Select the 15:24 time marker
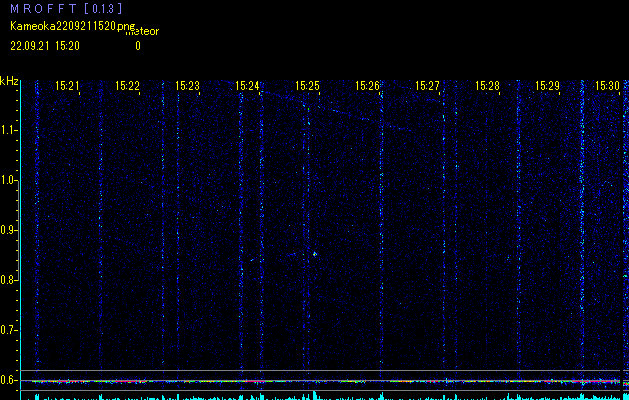The image size is (629, 400). pos(247,85)
